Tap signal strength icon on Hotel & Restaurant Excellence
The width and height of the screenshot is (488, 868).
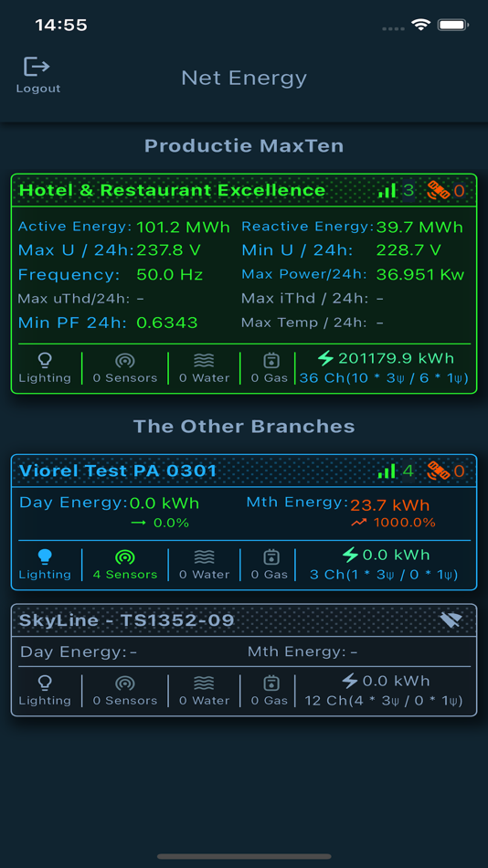point(387,191)
